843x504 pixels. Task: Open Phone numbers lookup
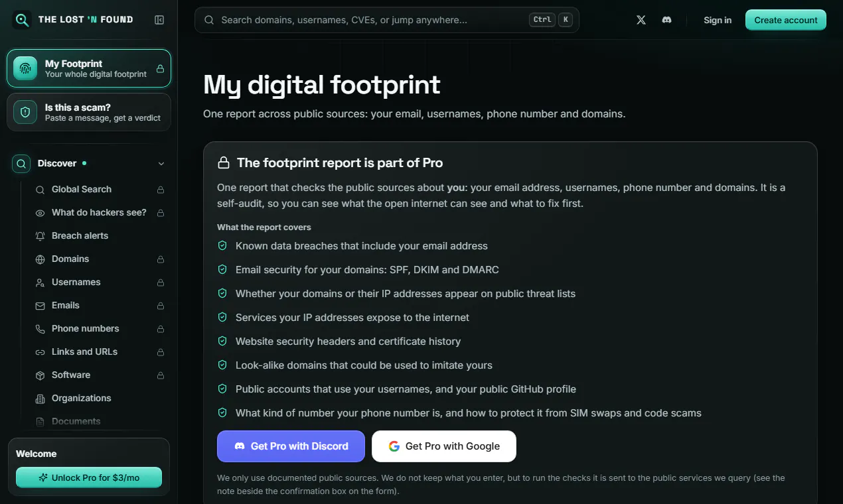tap(100, 329)
